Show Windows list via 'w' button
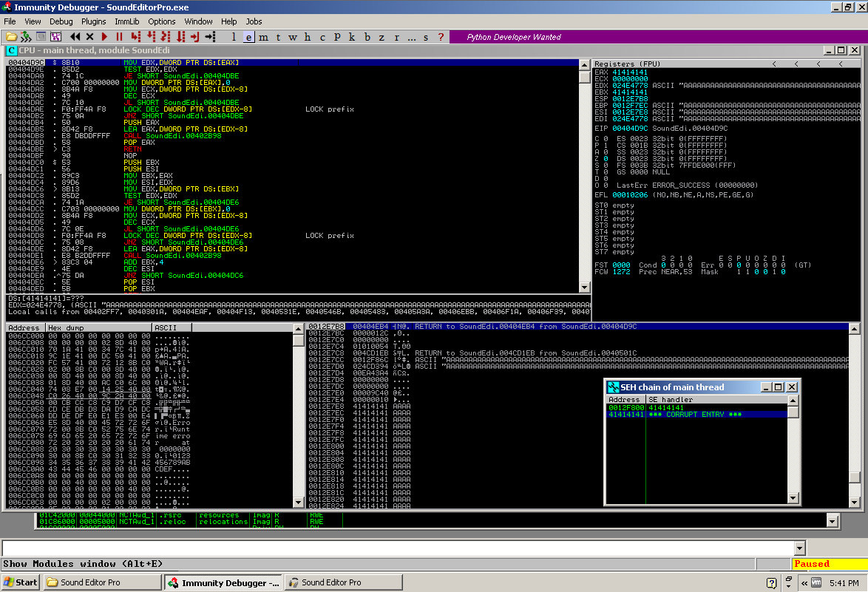This screenshot has width=868, height=592. 293,37
